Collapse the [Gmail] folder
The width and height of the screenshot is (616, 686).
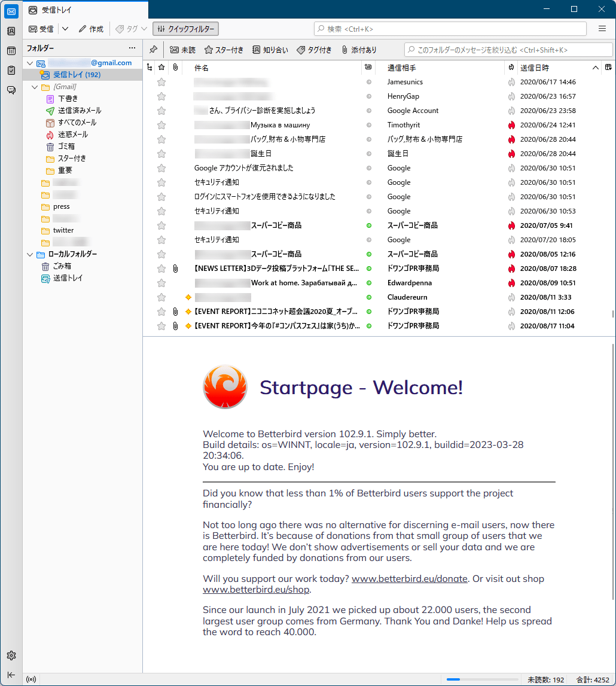[35, 87]
